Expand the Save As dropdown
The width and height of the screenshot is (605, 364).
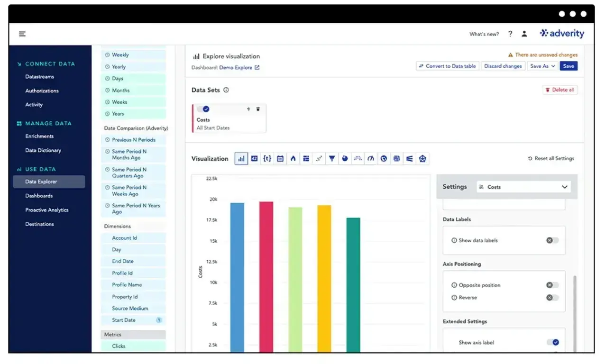(542, 66)
